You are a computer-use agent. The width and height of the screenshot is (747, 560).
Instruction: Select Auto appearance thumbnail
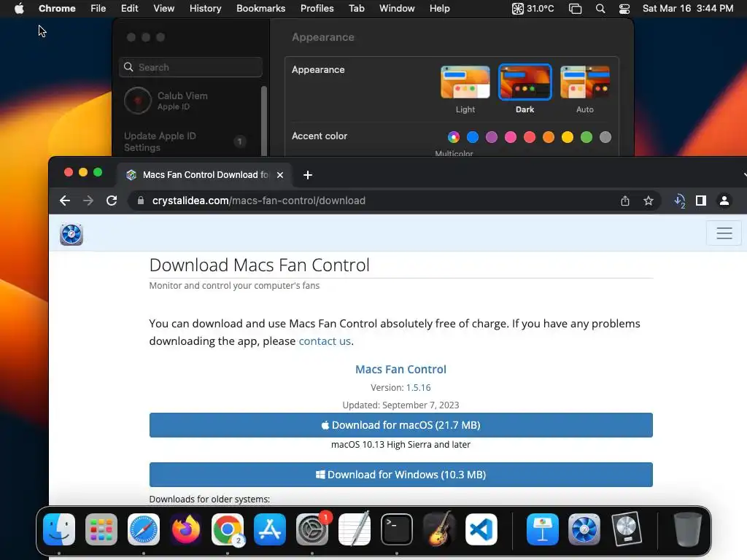585,83
